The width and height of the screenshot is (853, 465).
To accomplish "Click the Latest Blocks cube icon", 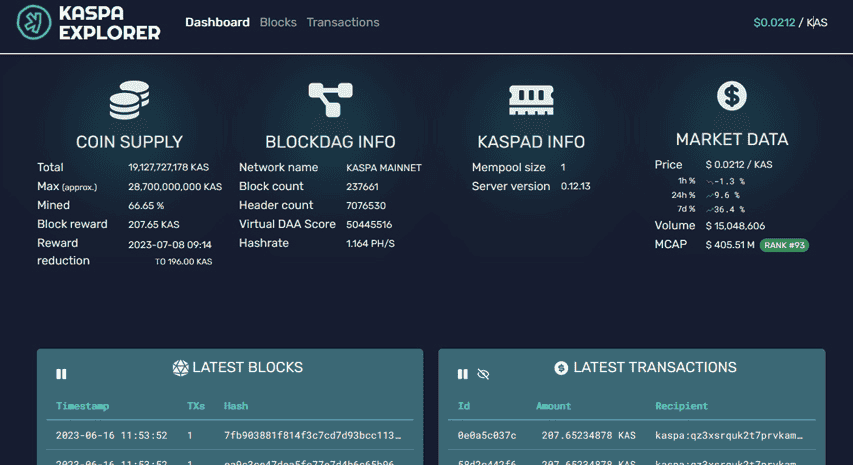I will coord(180,368).
